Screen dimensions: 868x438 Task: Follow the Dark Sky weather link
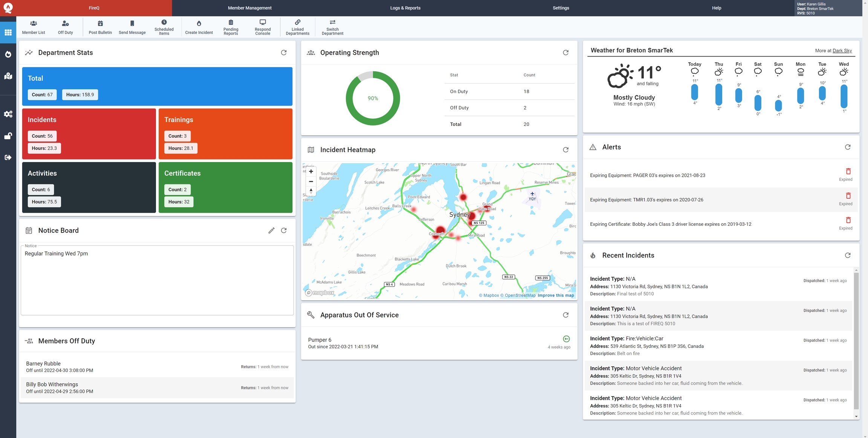842,51
